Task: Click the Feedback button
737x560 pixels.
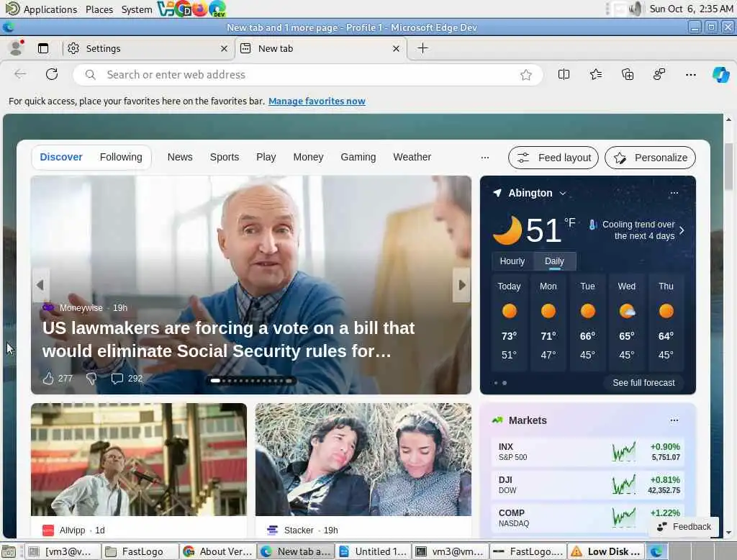Action: pos(684,527)
